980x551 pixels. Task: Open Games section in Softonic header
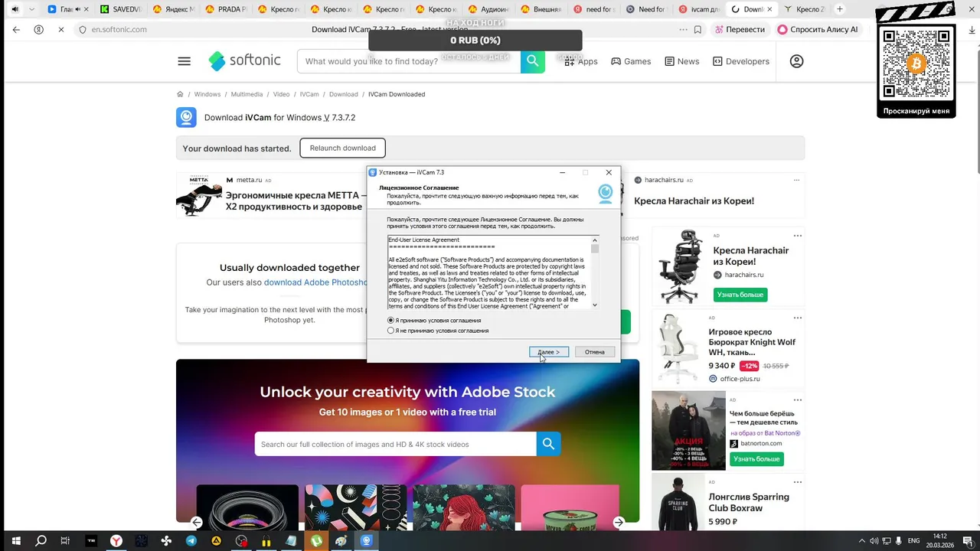[x=631, y=61]
